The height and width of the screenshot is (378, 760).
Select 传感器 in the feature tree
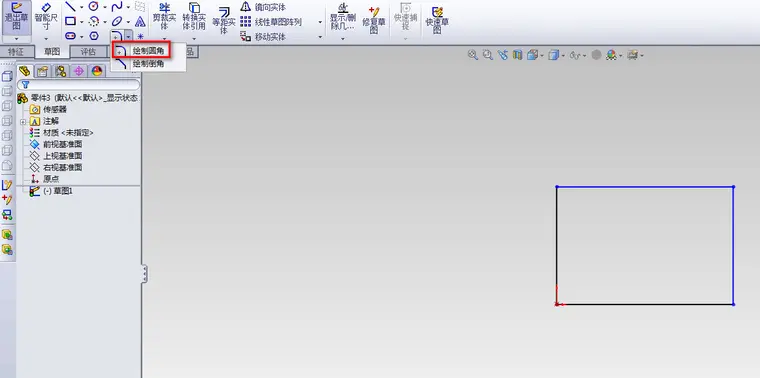pyautogui.click(x=48, y=110)
